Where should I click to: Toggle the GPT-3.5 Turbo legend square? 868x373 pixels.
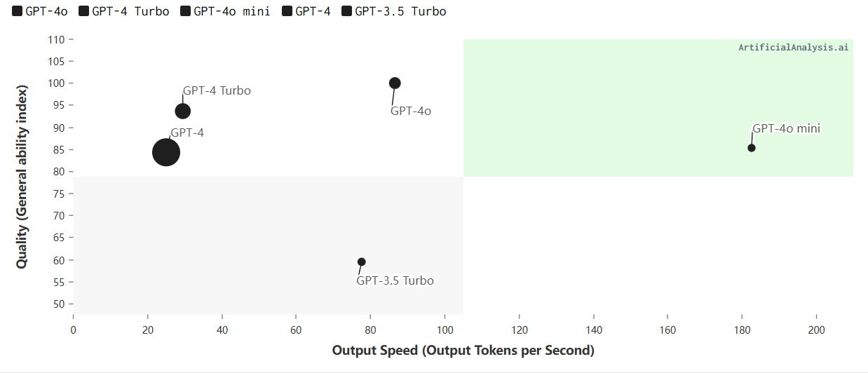tap(346, 11)
